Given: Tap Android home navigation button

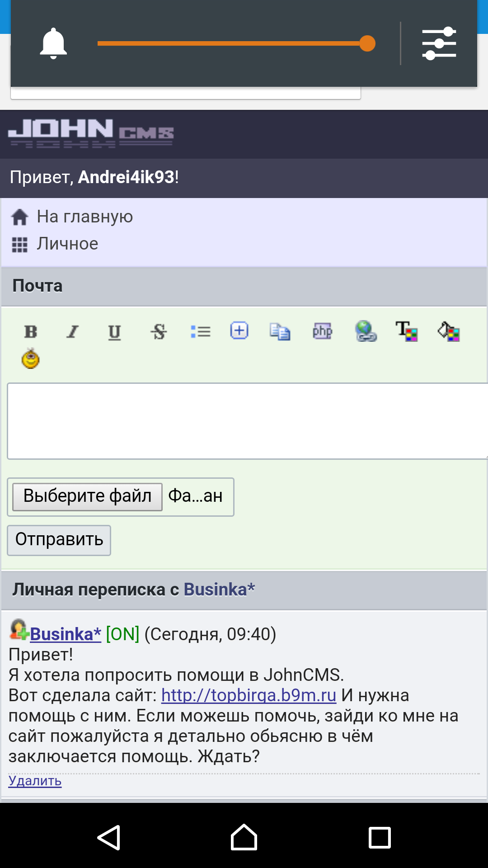Looking at the screenshot, I should (244, 837).
